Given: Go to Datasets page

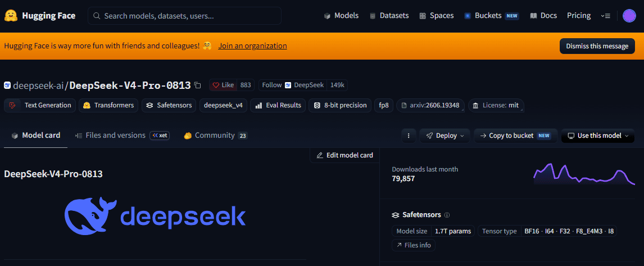Looking at the screenshot, I should (389, 16).
